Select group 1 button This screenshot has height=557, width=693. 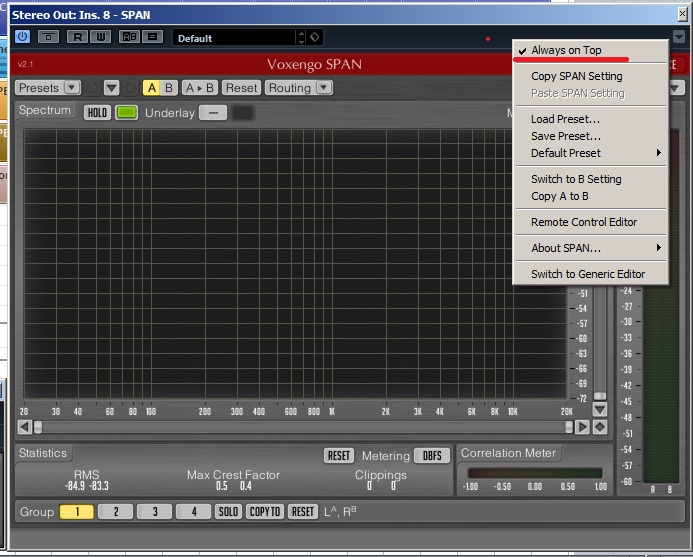(76, 512)
